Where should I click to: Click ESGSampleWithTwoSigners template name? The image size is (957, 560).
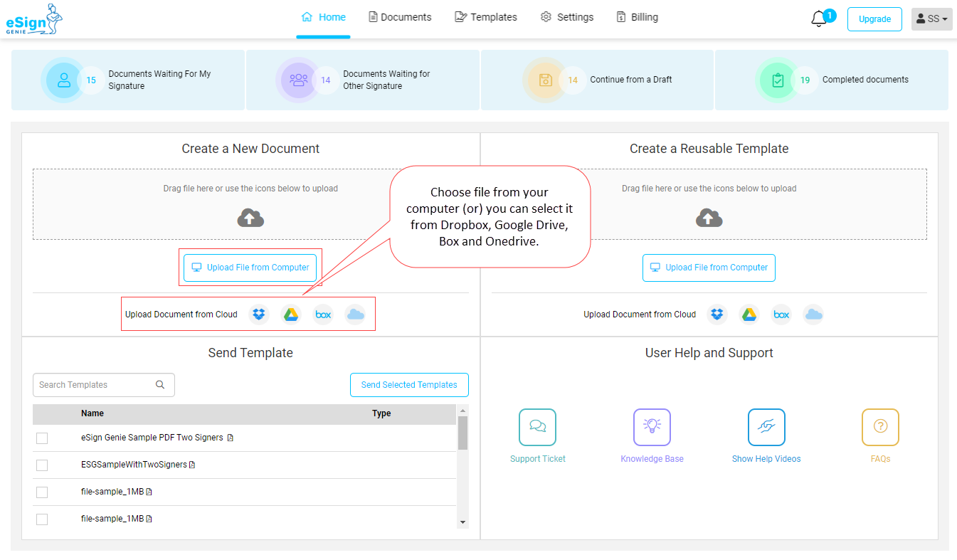click(134, 465)
